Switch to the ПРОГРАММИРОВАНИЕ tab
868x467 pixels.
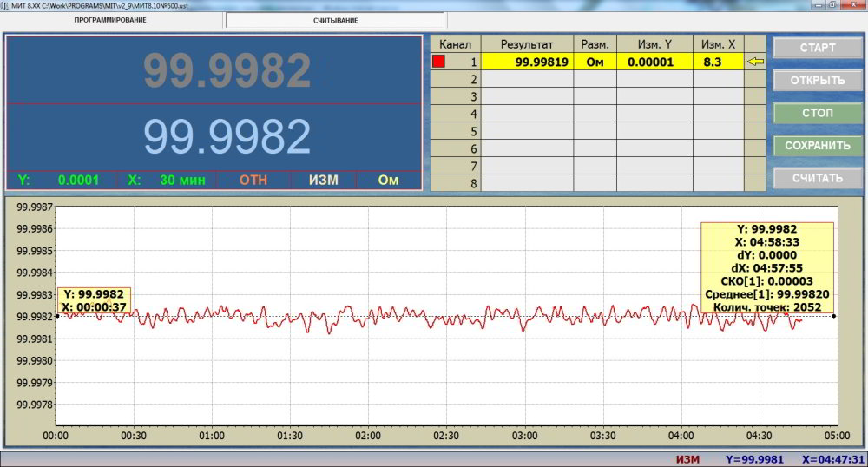click(110, 20)
